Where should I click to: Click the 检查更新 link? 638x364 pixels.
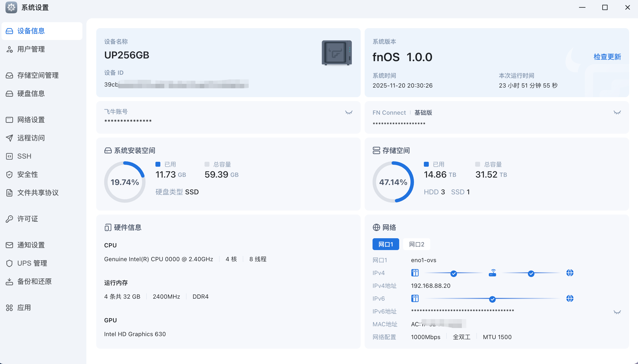coord(607,57)
